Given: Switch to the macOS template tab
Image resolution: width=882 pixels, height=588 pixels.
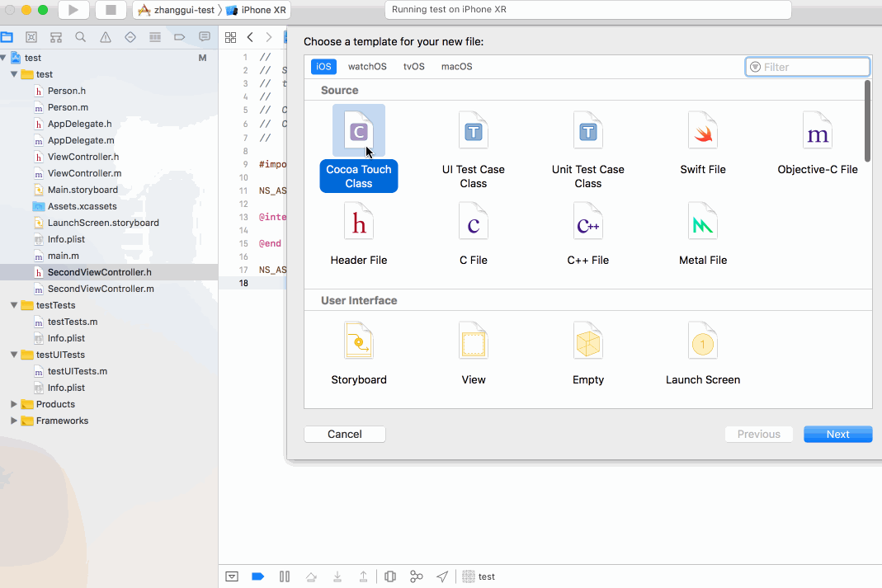Looking at the screenshot, I should (456, 67).
